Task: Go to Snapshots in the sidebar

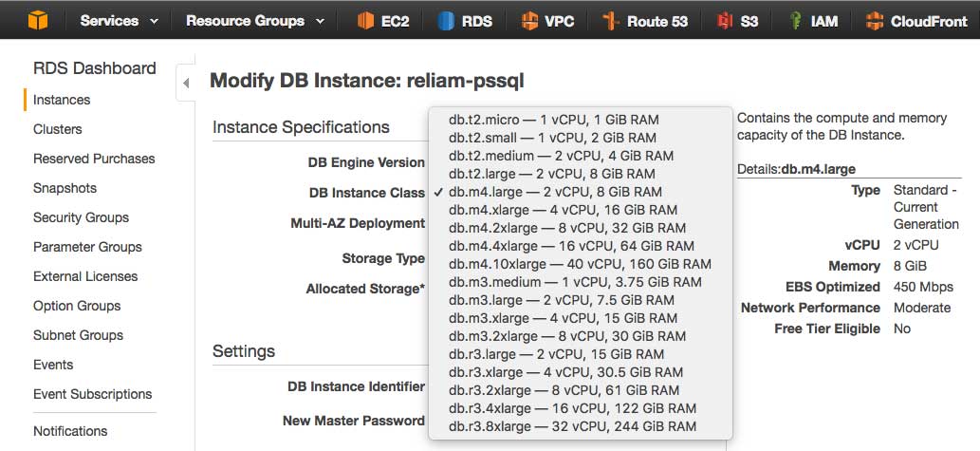Action: click(65, 188)
